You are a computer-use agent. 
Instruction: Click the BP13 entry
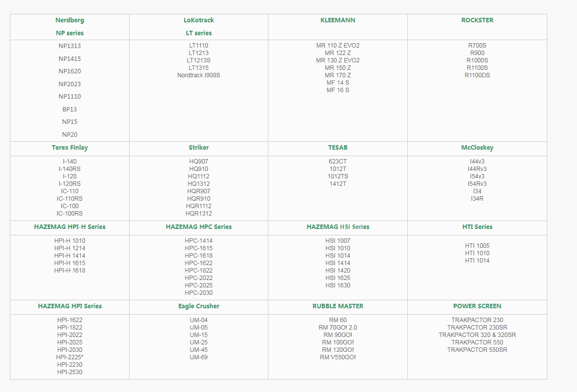pyautogui.click(x=69, y=109)
